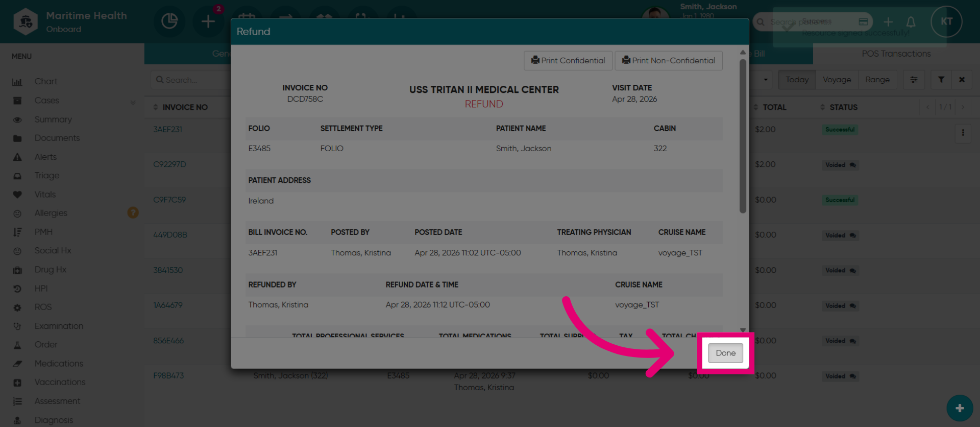Go to next page arrow in pagination
The image size is (980, 427).
(963, 107)
